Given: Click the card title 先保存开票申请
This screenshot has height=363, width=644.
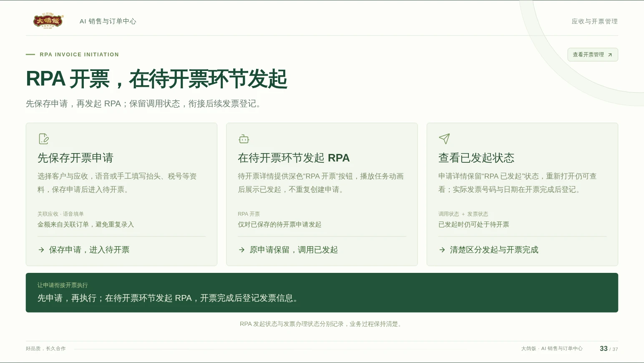Looking at the screenshot, I should click(75, 158).
